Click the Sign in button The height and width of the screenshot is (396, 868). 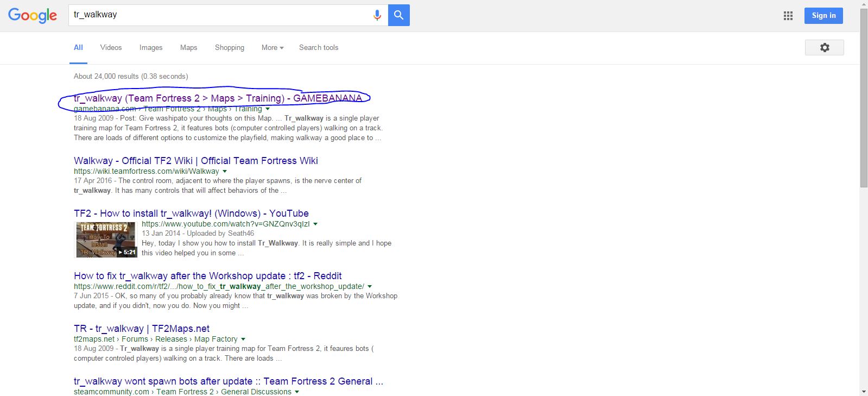tap(823, 16)
